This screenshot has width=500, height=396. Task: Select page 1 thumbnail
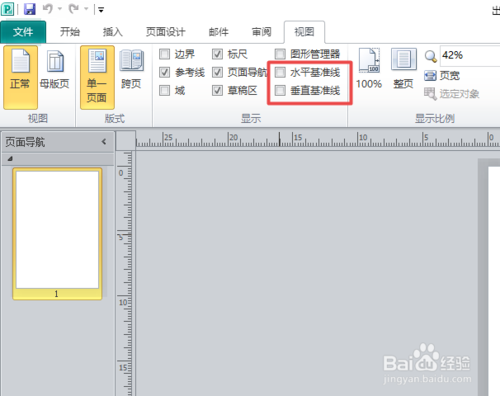click(57, 234)
